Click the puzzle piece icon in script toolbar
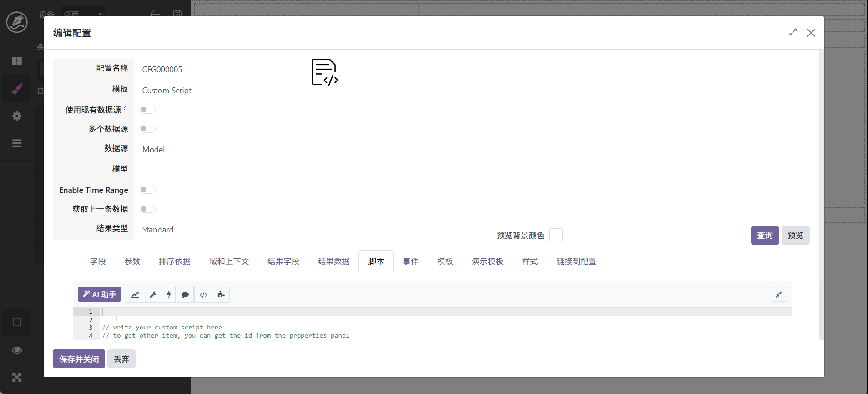868x394 pixels. pos(221,294)
